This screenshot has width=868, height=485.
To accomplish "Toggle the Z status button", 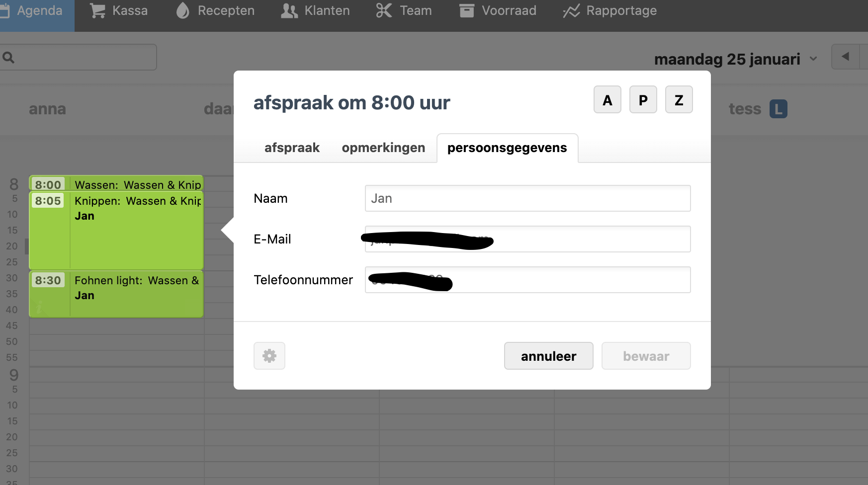I will (679, 100).
